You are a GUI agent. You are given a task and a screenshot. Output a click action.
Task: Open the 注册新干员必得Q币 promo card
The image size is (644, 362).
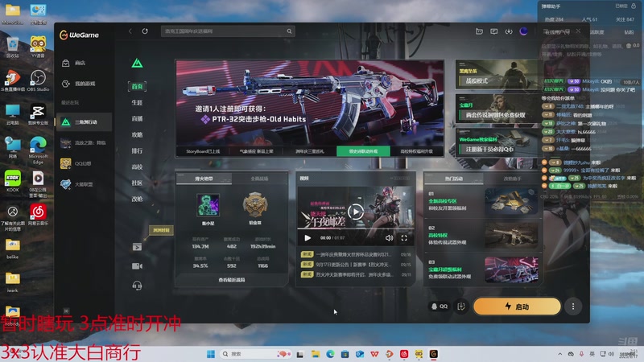tap(497, 142)
